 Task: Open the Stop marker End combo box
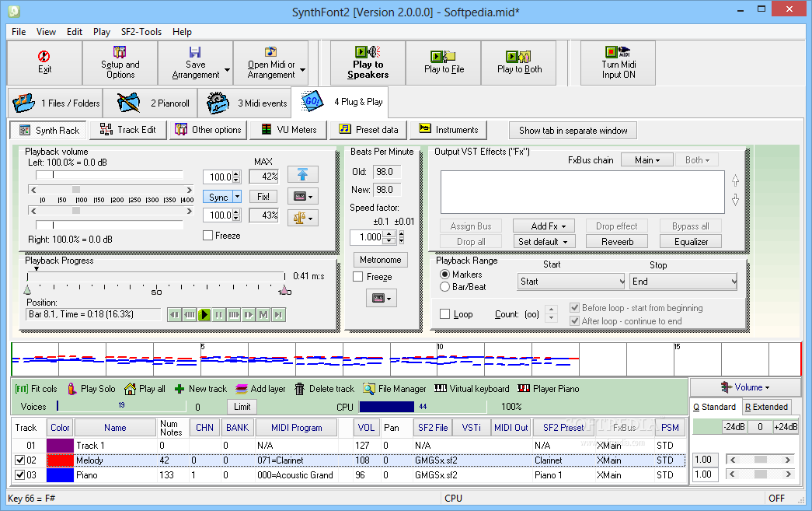click(x=684, y=282)
